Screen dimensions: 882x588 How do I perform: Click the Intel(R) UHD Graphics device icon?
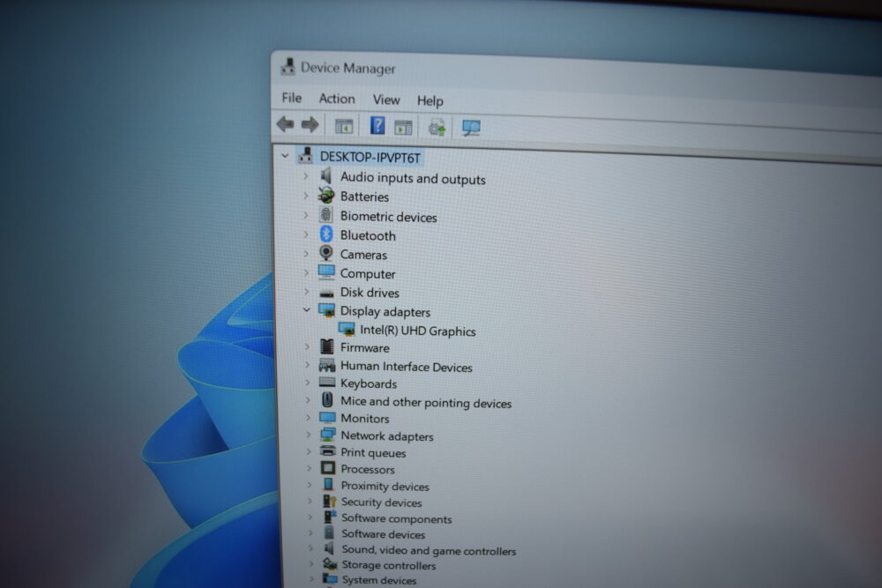click(347, 329)
